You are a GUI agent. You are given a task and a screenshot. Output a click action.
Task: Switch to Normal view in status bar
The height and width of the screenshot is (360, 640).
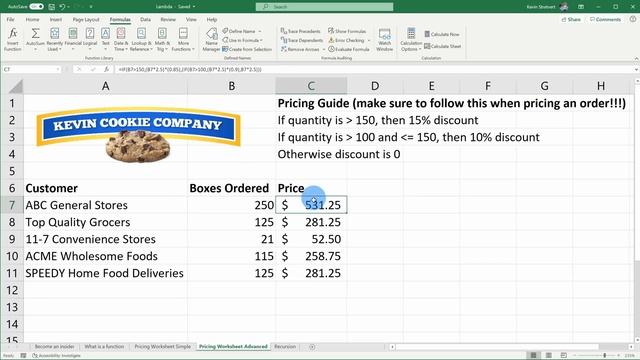pos(533,355)
